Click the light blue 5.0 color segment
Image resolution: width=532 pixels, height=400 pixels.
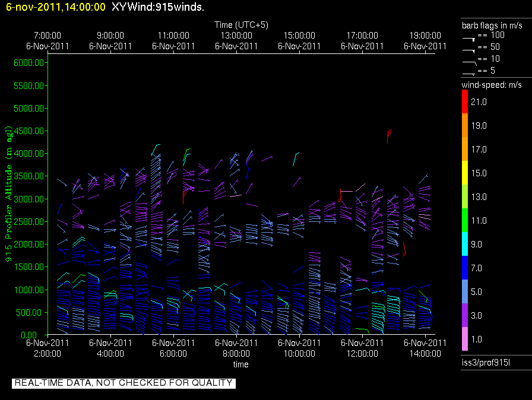tap(465, 291)
